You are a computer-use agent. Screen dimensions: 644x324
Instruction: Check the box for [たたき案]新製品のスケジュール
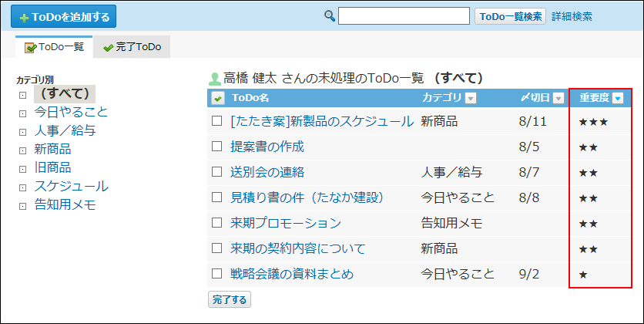[x=217, y=121]
